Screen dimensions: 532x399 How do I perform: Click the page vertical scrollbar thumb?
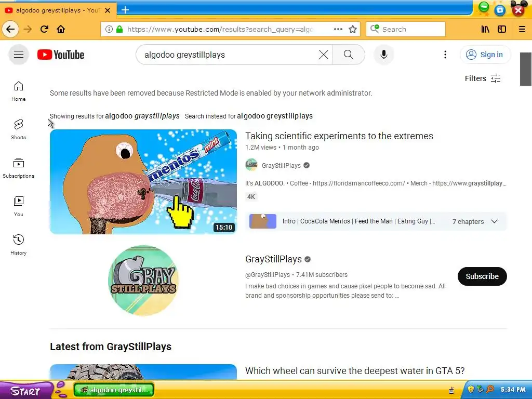526,69
